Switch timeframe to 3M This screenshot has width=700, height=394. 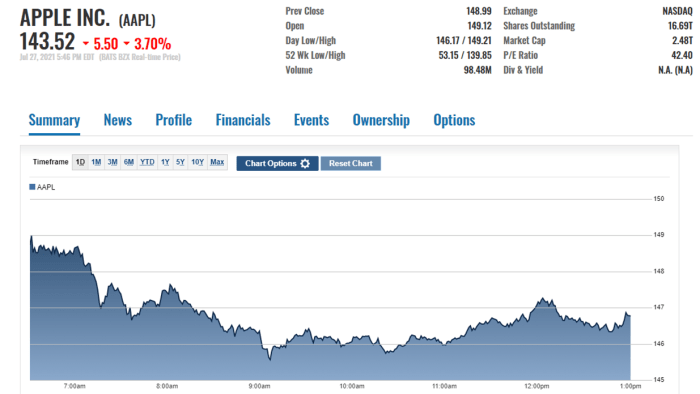pyautogui.click(x=112, y=162)
